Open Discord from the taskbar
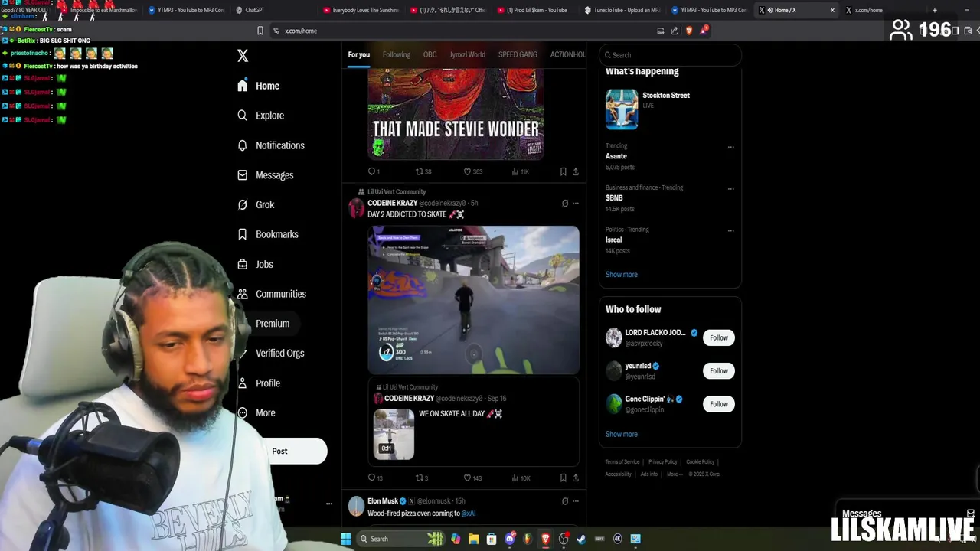The height and width of the screenshot is (551, 980). (510, 539)
